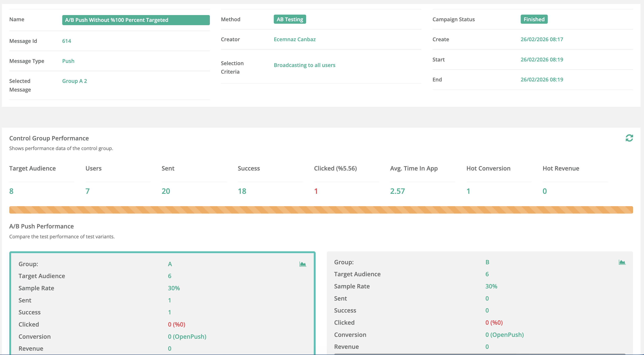
Task: Click the Finished status badge
Action: pyautogui.click(x=534, y=19)
